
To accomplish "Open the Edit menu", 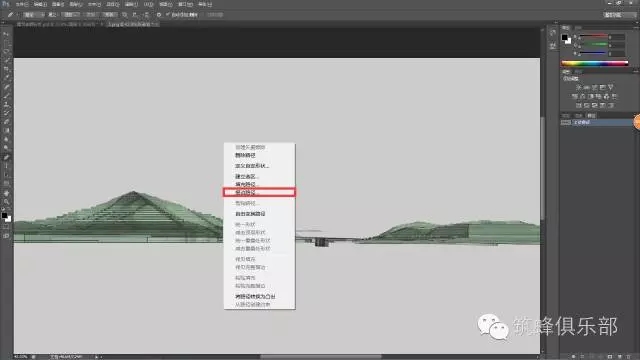I will tap(40, 4).
